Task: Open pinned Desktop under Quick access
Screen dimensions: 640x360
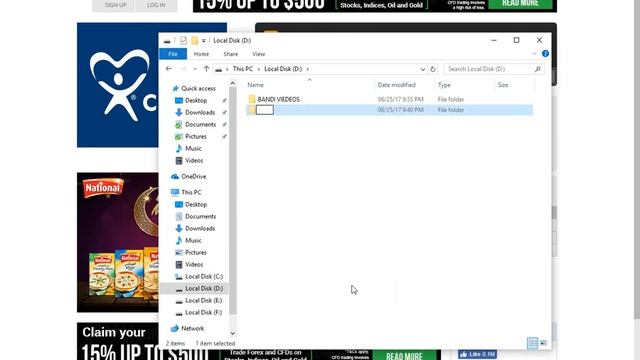Action: pos(196,100)
